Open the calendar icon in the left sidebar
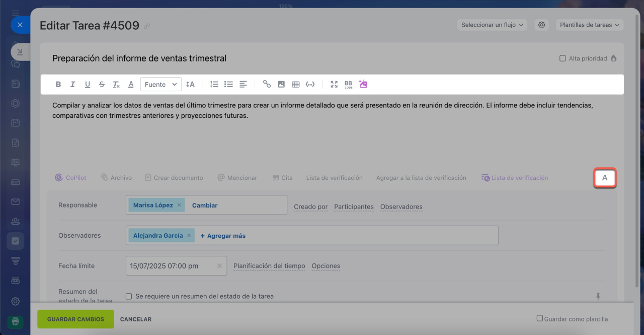Image resolution: width=644 pixels, height=335 pixels. tap(15, 123)
